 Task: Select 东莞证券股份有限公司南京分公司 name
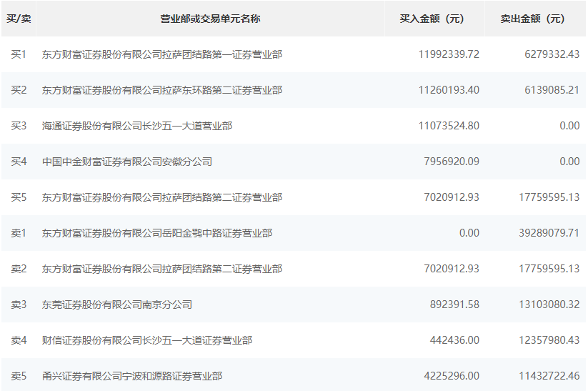pyautogui.click(x=117, y=305)
